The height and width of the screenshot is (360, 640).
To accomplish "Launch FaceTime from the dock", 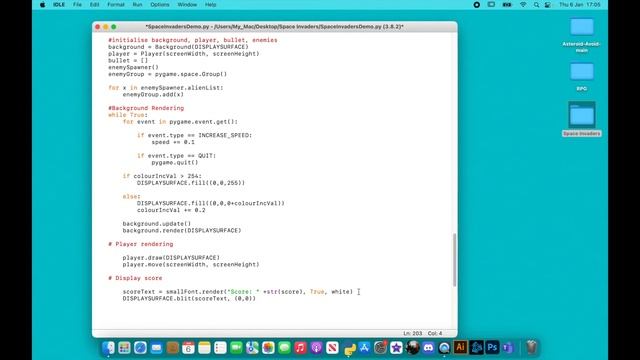I will point(236,348).
